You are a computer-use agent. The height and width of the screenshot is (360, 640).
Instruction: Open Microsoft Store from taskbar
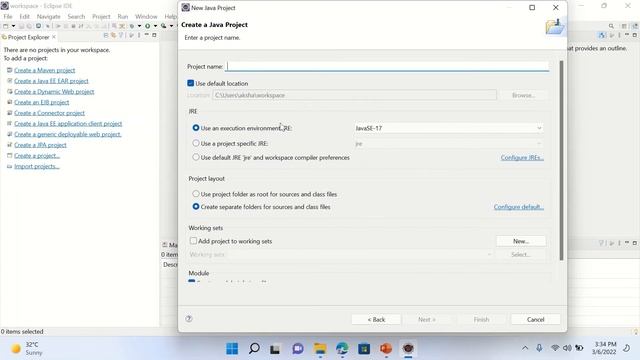[x=364, y=349]
